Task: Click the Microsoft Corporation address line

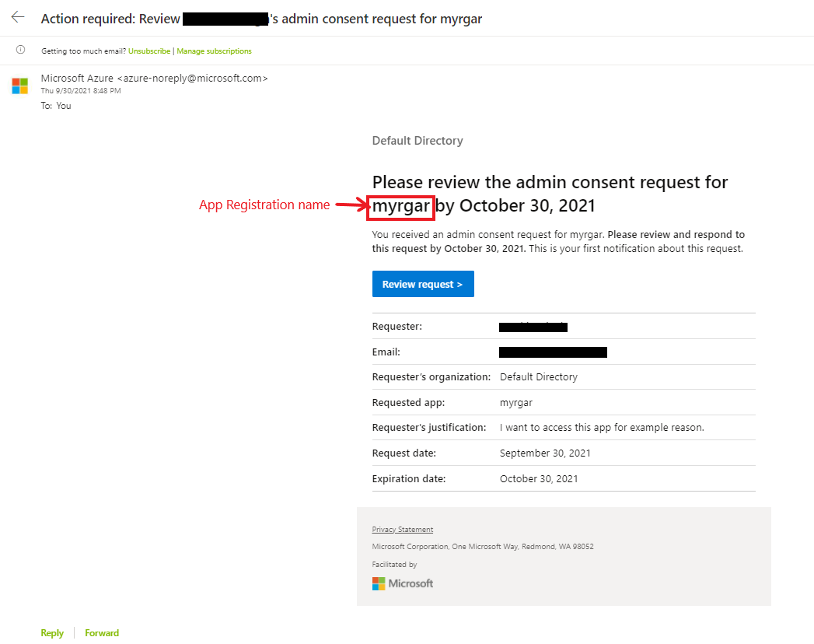Action: (483, 546)
